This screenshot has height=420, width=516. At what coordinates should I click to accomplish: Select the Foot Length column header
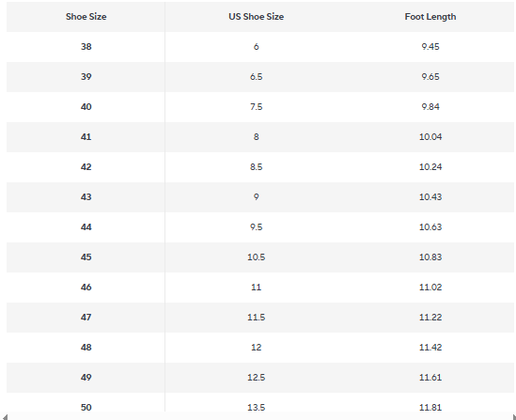[x=430, y=17]
